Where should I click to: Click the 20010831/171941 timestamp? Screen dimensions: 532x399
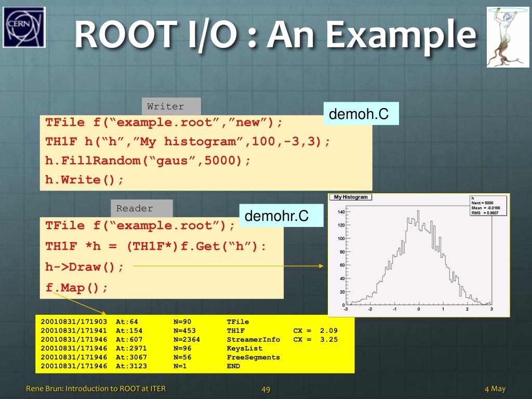pyautogui.click(x=74, y=330)
